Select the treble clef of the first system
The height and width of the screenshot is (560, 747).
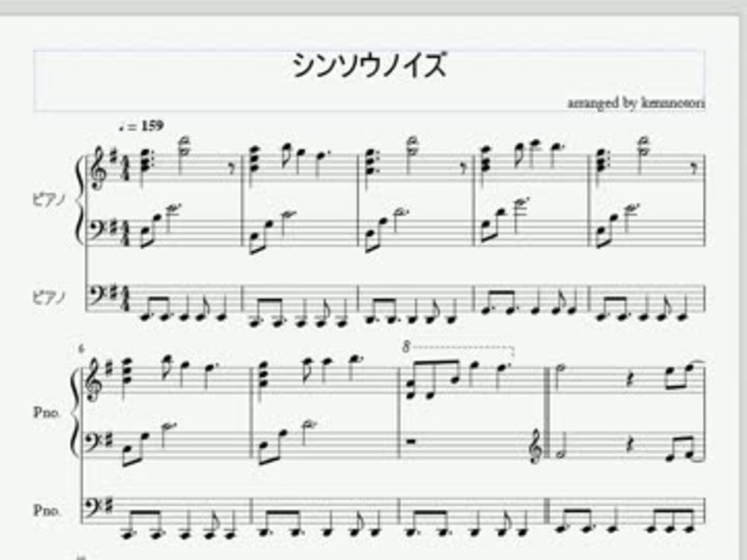coord(98,166)
